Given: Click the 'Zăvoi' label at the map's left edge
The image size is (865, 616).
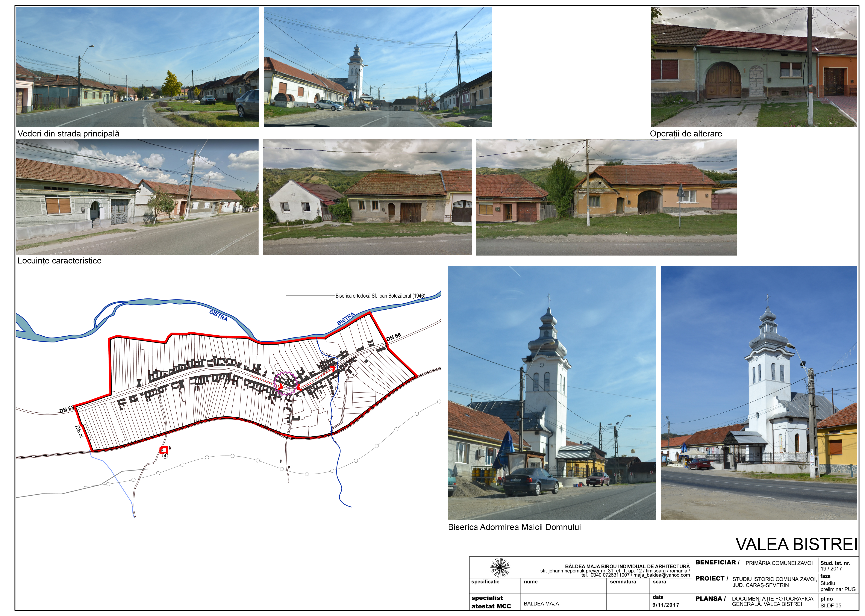Looking at the screenshot, I should [x=79, y=432].
